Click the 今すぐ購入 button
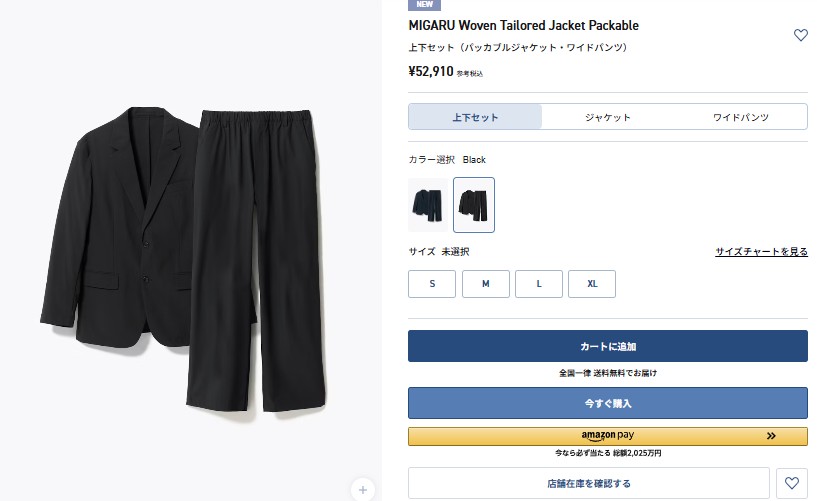This screenshot has width=817, height=501. [x=608, y=403]
